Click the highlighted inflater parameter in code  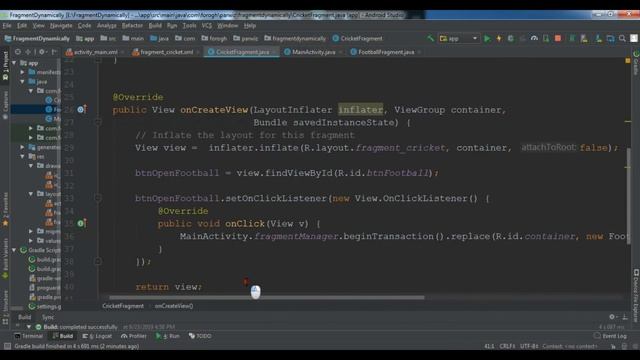360,109
